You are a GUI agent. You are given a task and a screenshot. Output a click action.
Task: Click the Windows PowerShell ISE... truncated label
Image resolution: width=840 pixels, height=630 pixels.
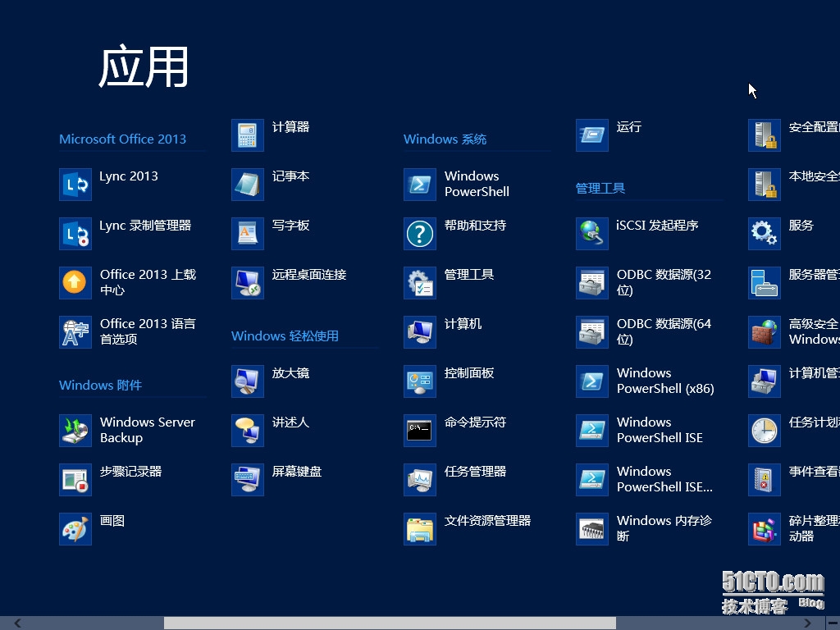click(664, 479)
